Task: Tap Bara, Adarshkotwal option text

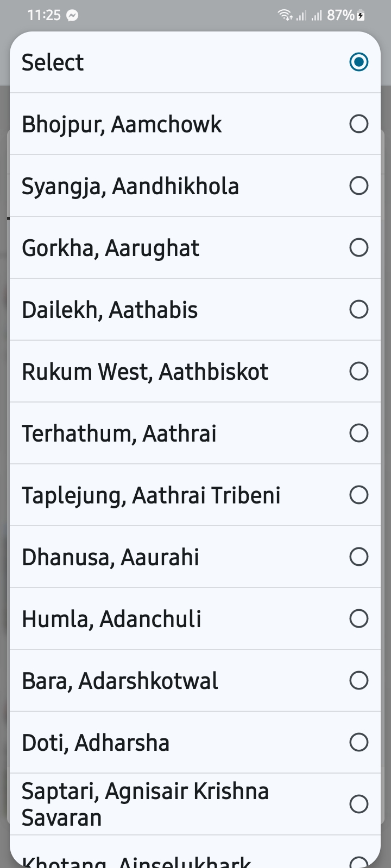Action: [119, 681]
